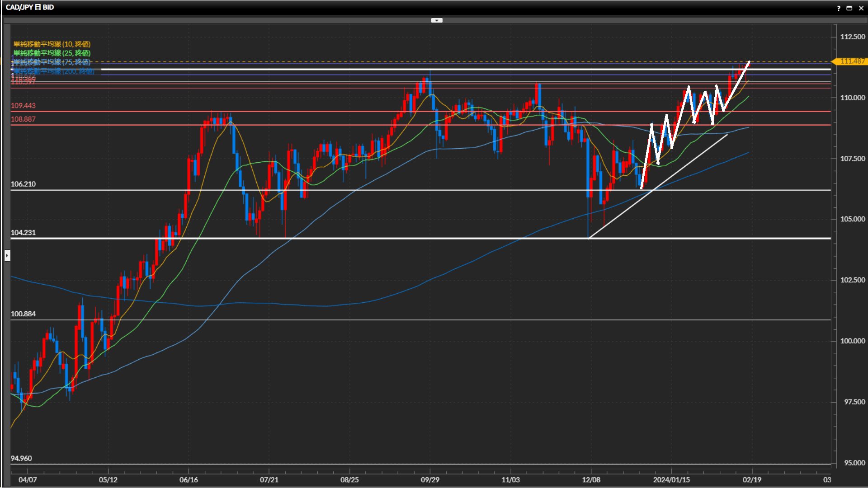
Task: Click the CAD/JPY 日 BID window title
Action: click(30, 7)
